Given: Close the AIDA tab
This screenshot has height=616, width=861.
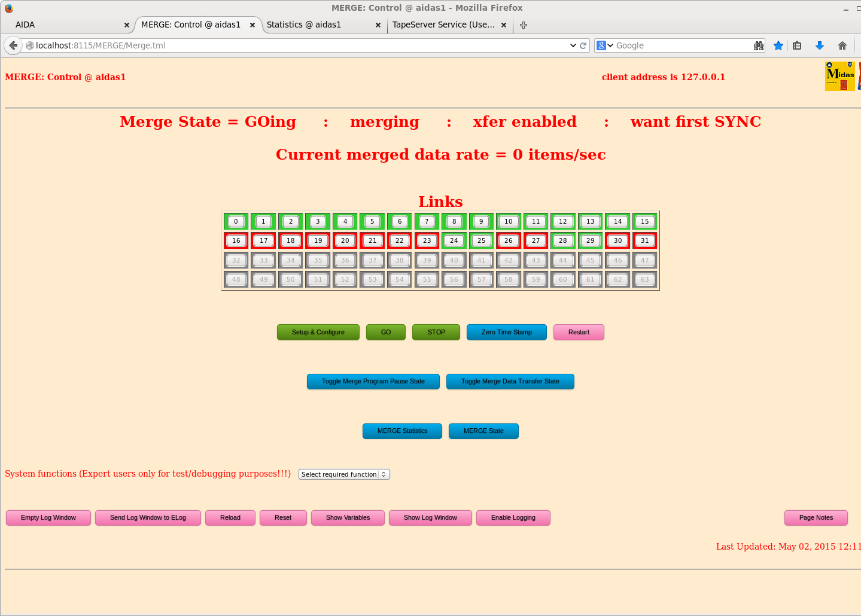Looking at the screenshot, I should (126, 25).
